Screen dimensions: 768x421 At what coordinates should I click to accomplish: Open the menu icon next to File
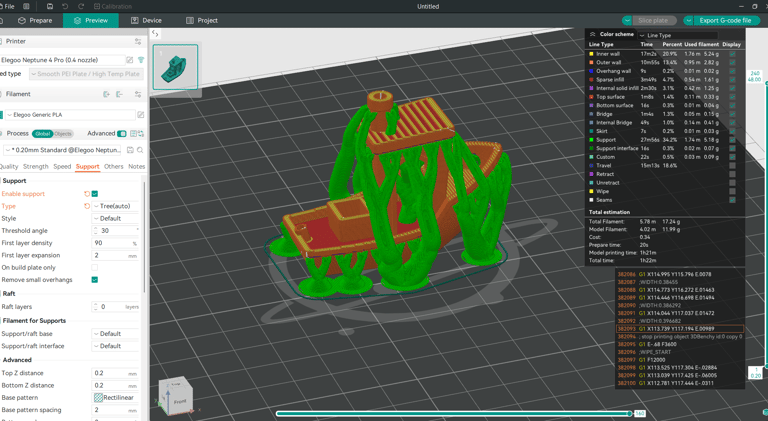point(26,6)
